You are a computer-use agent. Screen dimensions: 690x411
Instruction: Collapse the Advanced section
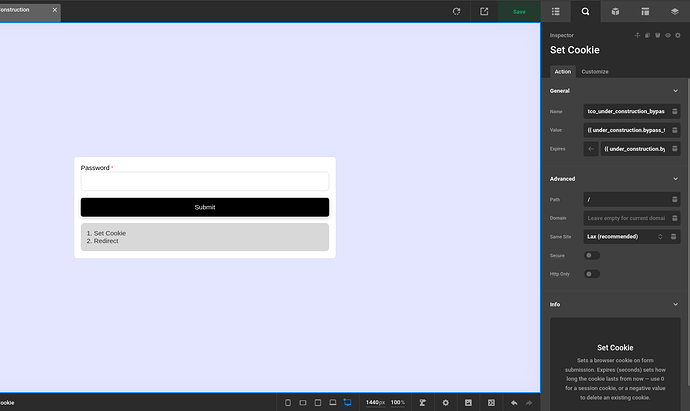pos(675,179)
